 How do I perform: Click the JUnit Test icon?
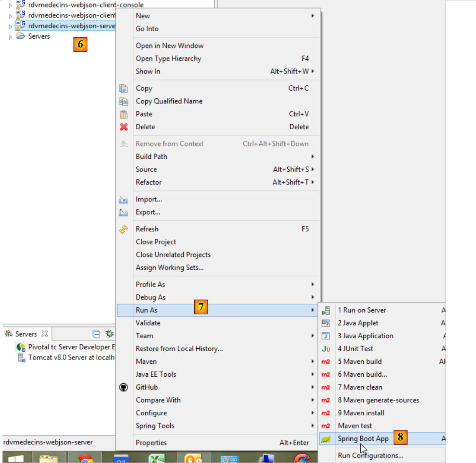(x=326, y=349)
